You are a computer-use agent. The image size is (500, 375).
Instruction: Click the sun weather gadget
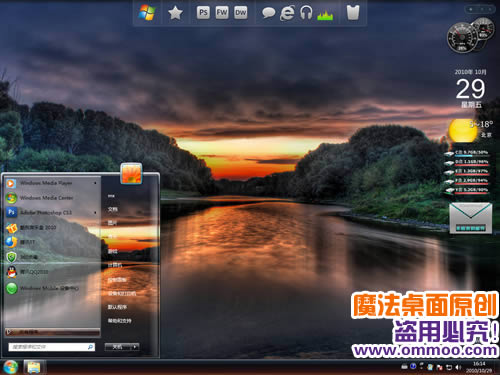point(463,131)
